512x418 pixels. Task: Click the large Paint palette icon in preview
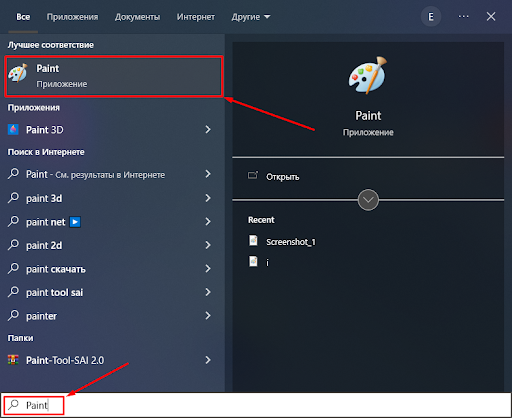[x=368, y=75]
